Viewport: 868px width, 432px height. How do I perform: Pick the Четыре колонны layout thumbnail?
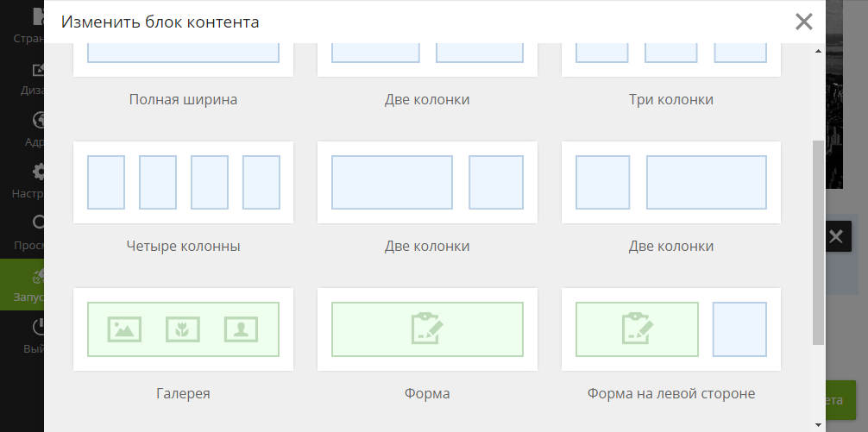pos(183,183)
